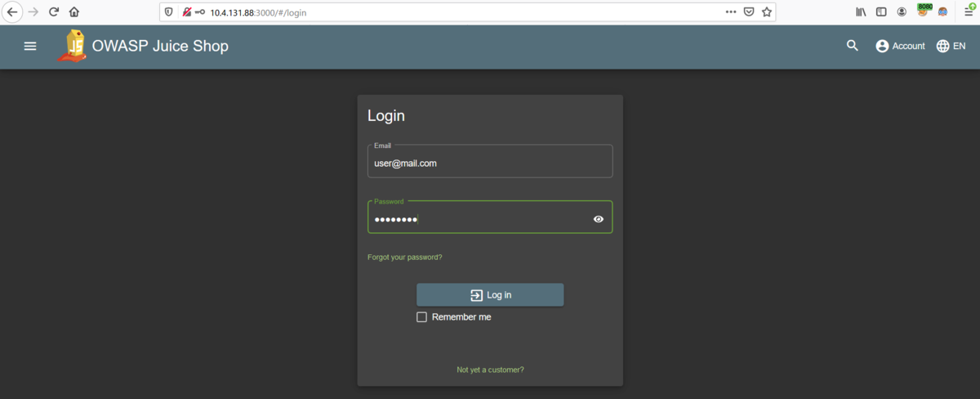The height and width of the screenshot is (399, 980).
Task: Click the Login heading text
Action: tap(386, 115)
